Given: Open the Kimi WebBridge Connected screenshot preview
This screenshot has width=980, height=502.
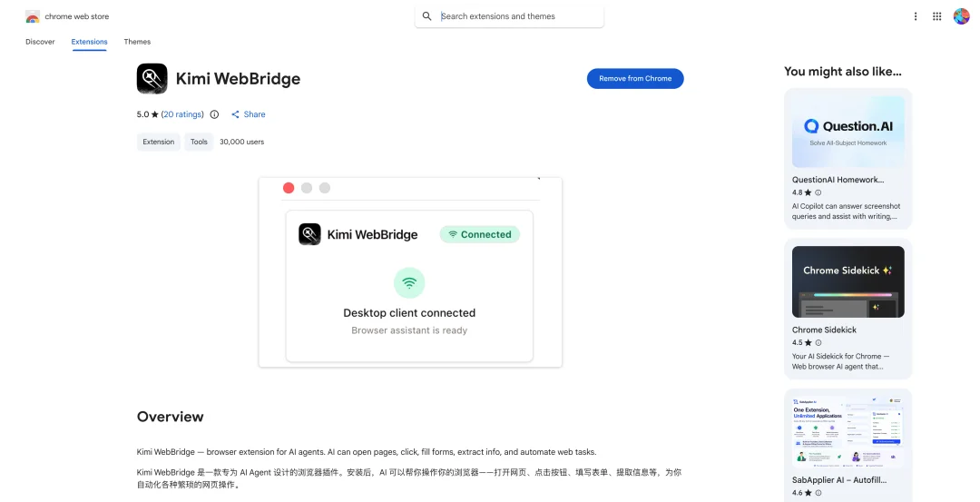Looking at the screenshot, I should point(410,272).
